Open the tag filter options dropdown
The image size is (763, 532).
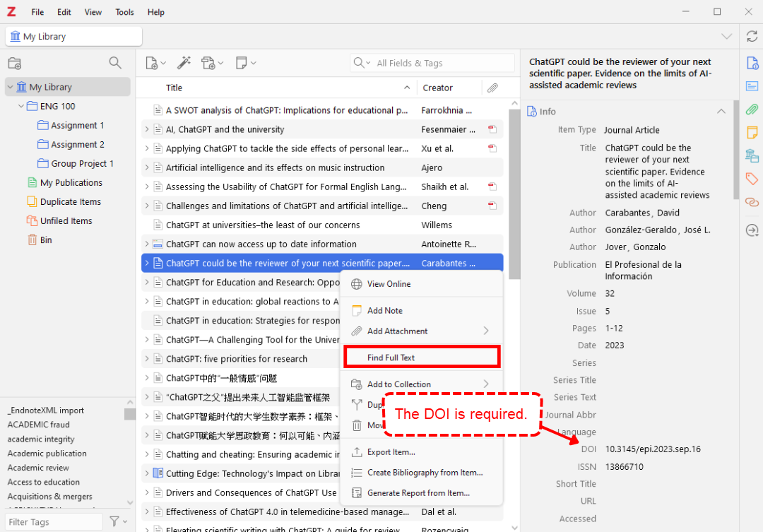pos(117,521)
